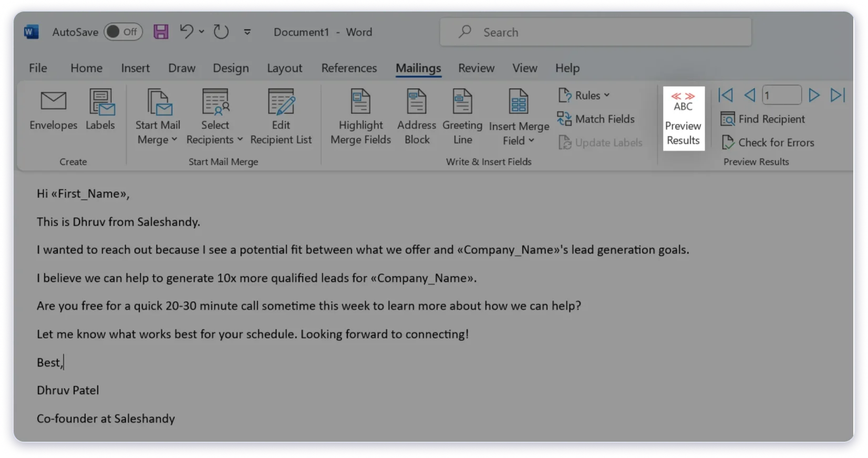Image resolution: width=868 pixels, height=458 pixels.
Task: Click the "Let me know what works best" sentence
Action: pyautogui.click(x=252, y=334)
